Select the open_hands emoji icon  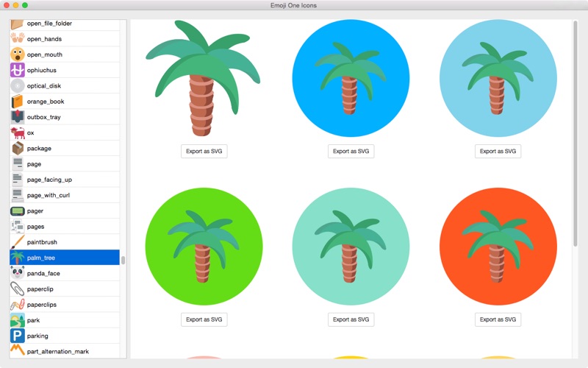(x=17, y=39)
